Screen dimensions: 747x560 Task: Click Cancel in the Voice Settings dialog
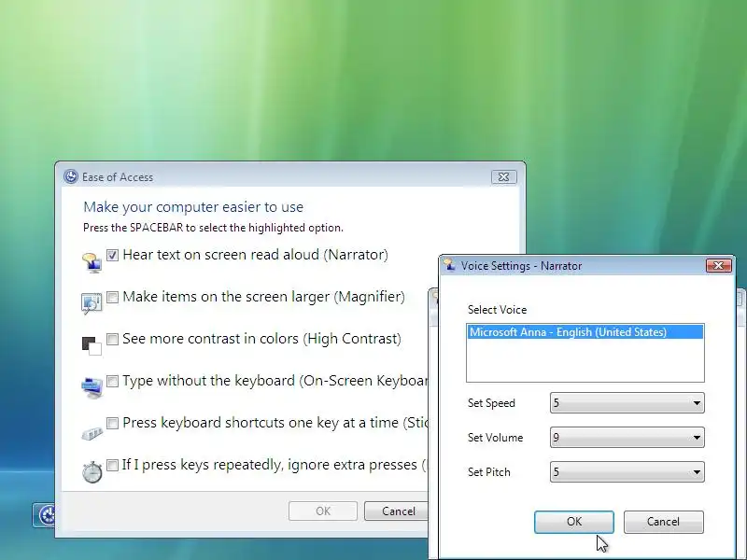pos(663,522)
